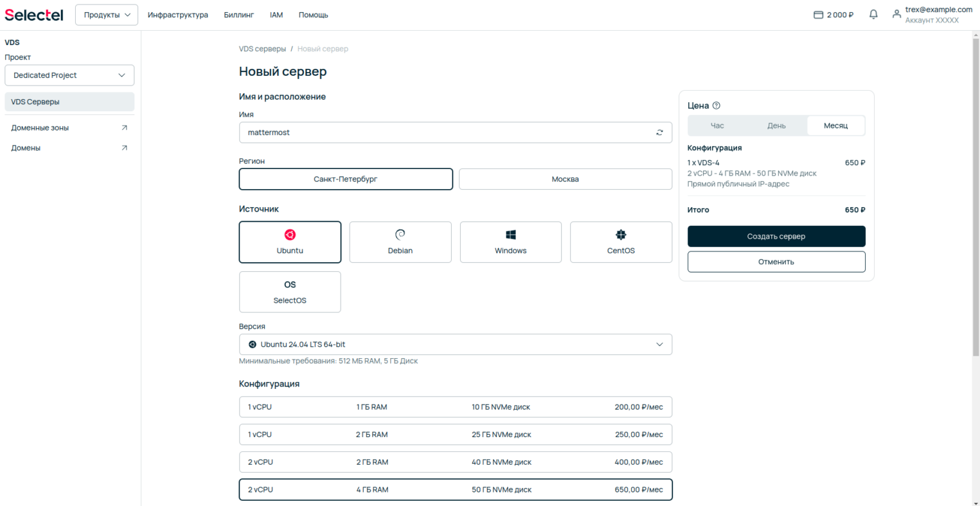
Task: Click the Selectel logo
Action: click(x=34, y=15)
